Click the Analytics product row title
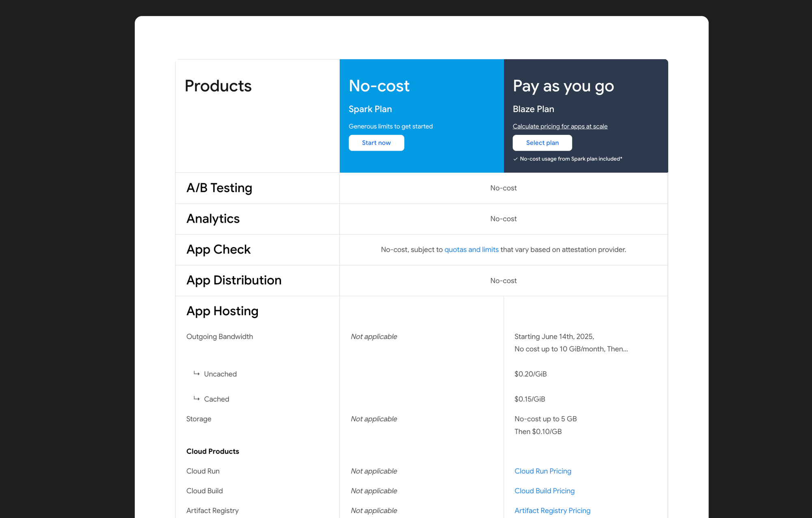 tap(213, 219)
